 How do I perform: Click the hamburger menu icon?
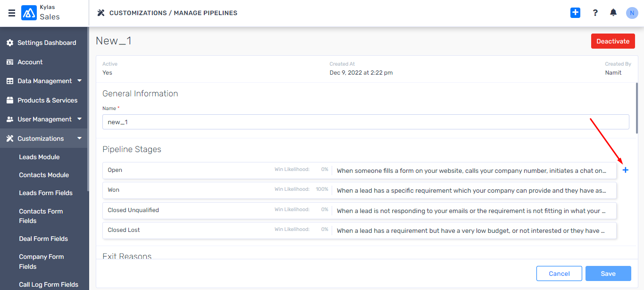[x=12, y=13]
